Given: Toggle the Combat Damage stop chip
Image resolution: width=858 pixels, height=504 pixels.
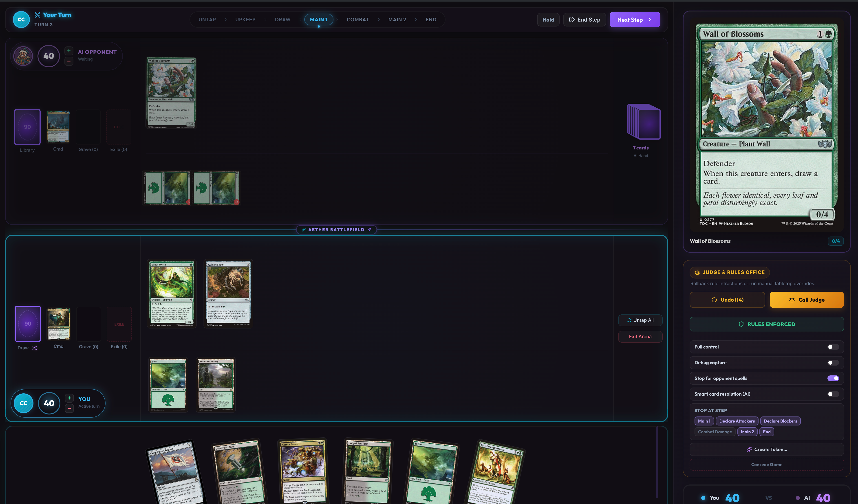Looking at the screenshot, I should 715,432.
